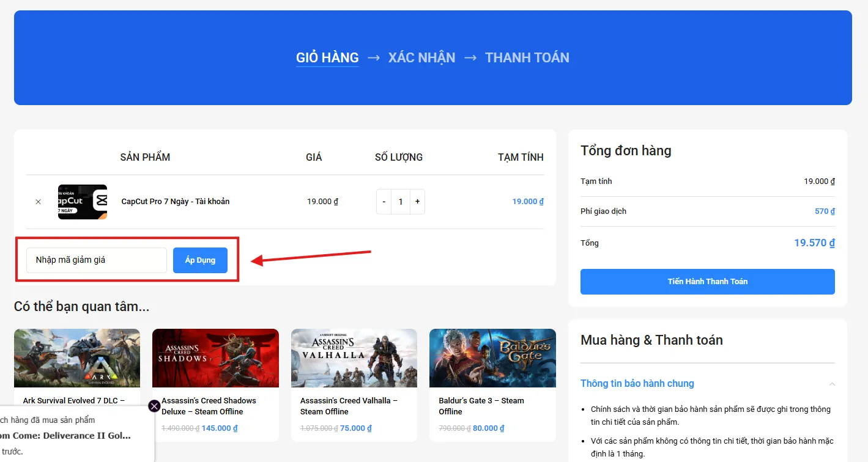Image resolution: width=868 pixels, height=462 pixels.
Task: Go to the THANH TOÁN step
Action: click(x=527, y=57)
